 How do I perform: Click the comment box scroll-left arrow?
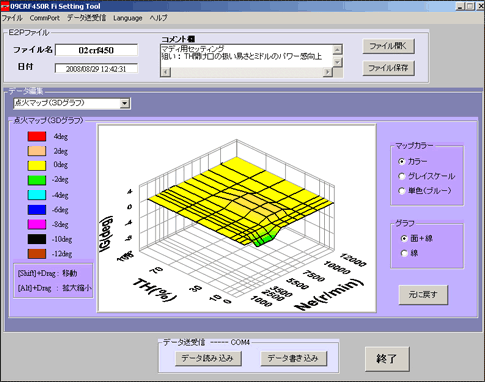click(166, 72)
